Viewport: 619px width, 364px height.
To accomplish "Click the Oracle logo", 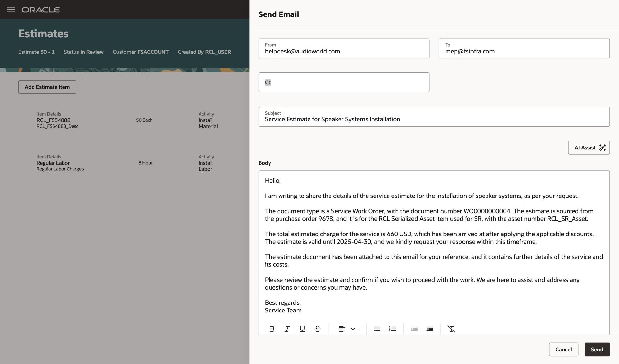I will [x=40, y=10].
